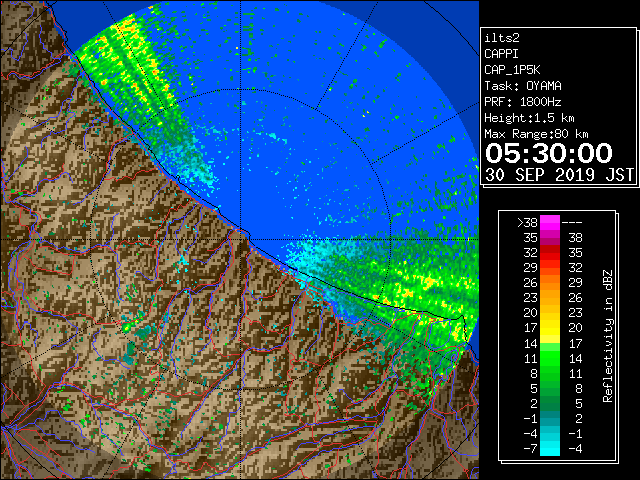Click the '>38' legend value
640x480 pixels.
click(x=527, y=223)
